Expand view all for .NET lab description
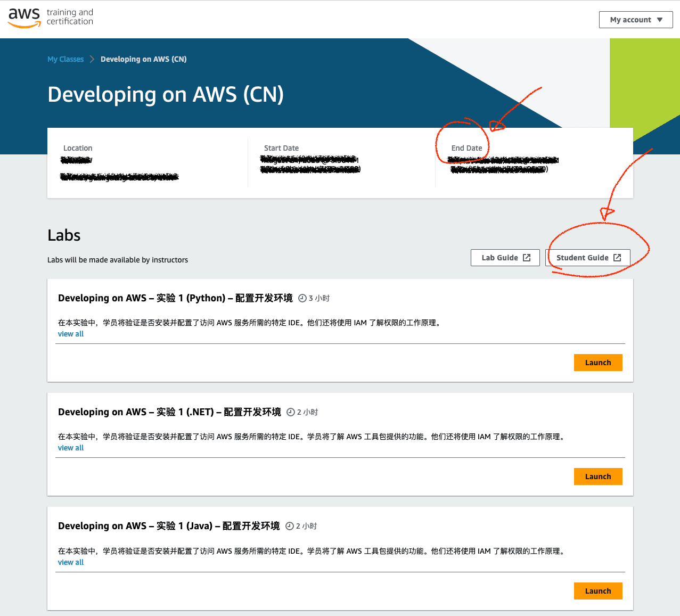 pos(71,448)
